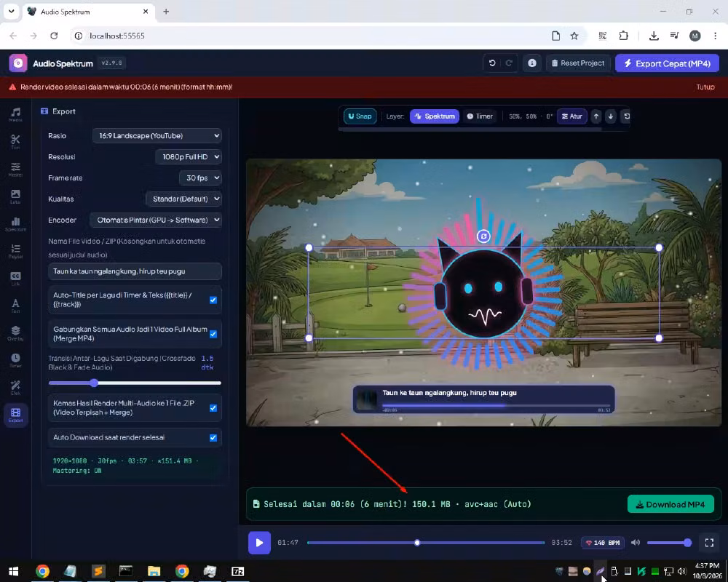Open the Text panel with A icon

click(x=15, y=306)
